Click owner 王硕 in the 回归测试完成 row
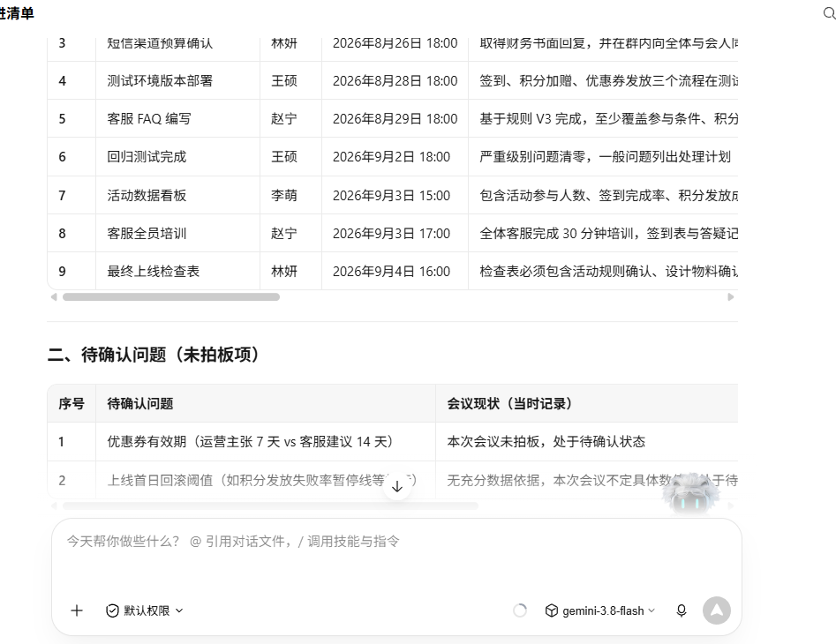836x644 pixels. coord(284,157)
